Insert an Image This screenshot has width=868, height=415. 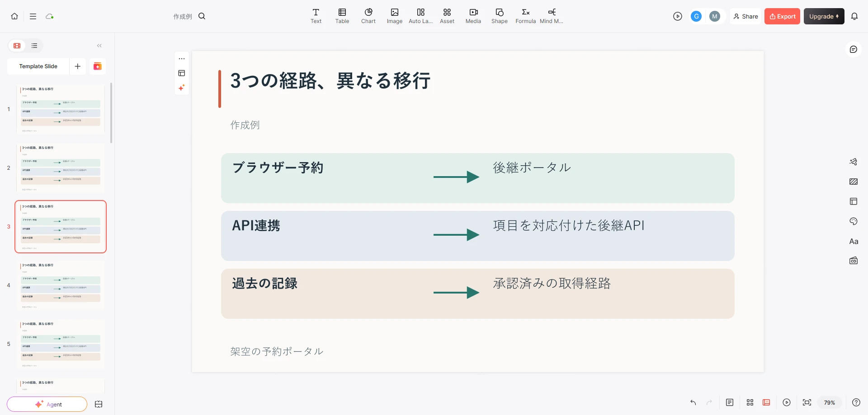coord(395,16)
